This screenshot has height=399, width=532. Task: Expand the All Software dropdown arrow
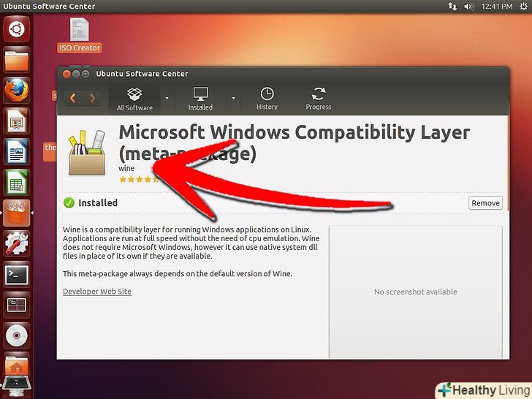click(x=167, y=98)
